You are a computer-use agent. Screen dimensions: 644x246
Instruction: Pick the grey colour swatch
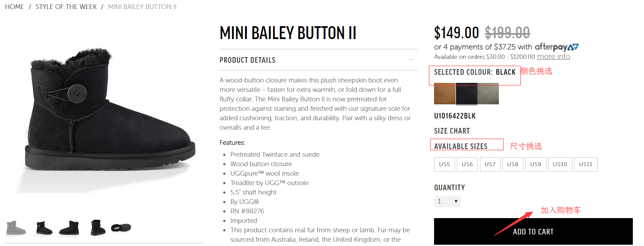click(x=488, y=93)
